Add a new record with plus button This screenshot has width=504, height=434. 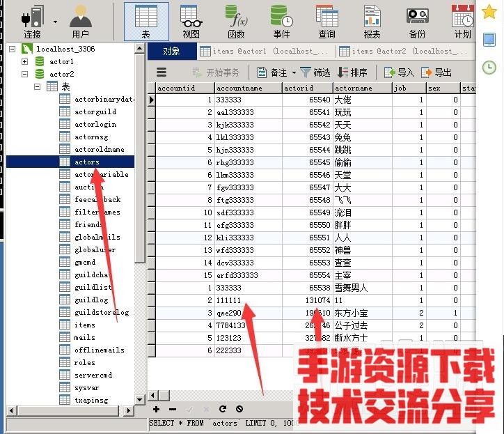point(156,409)
